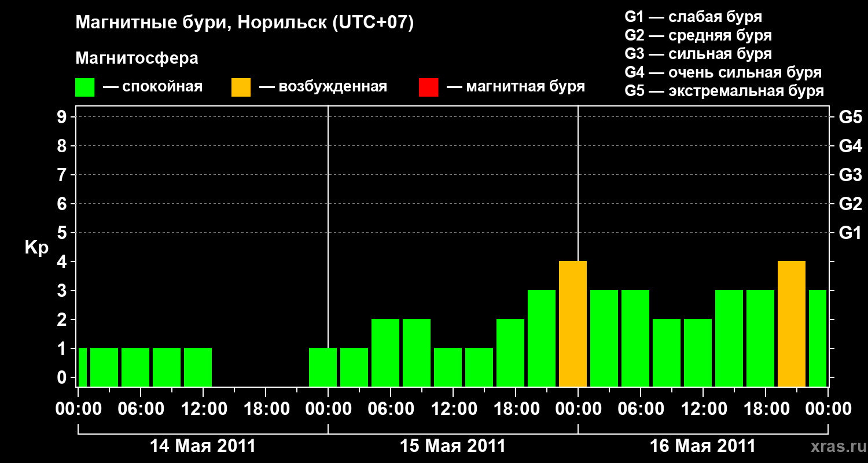Image resolution: width=868 pixels, height=463 pixels.
Task: Click the orange Kp 4 bar on evening of 16 Мая
Action: 792,324
